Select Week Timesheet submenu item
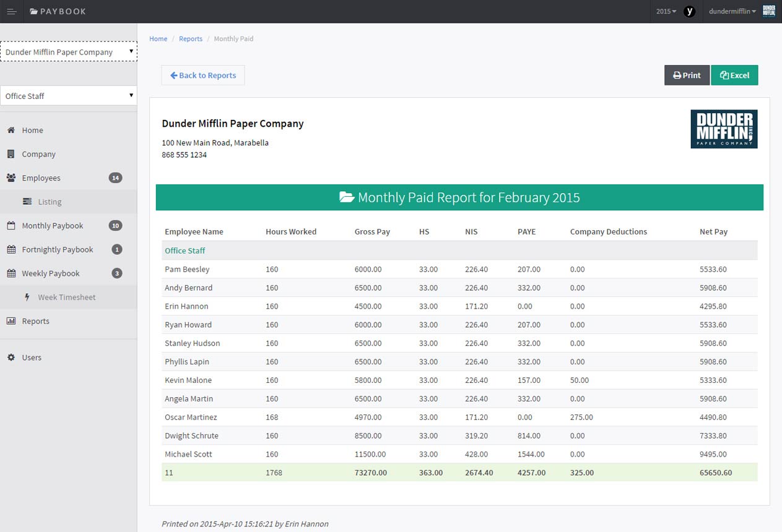 click(68, 297)
